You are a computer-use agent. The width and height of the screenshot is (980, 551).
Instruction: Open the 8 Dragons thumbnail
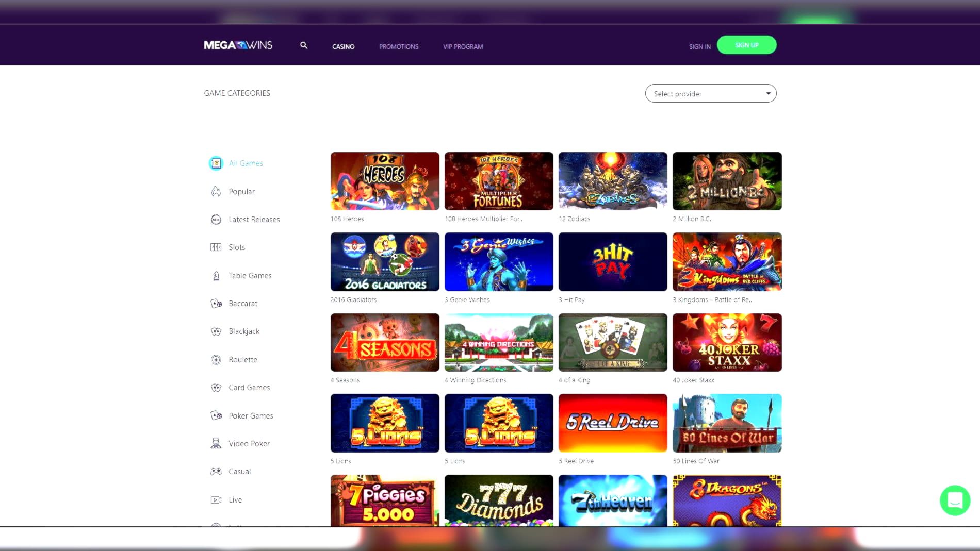(727, 500)
